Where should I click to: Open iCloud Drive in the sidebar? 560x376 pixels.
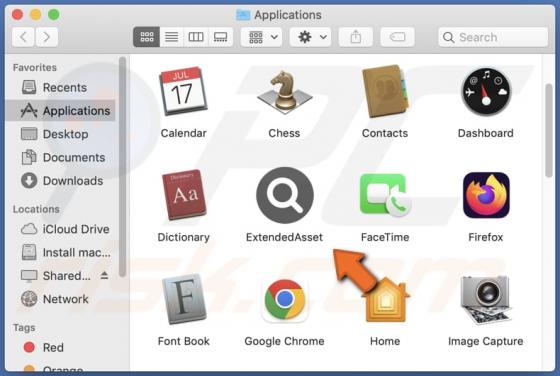[61, 229]
